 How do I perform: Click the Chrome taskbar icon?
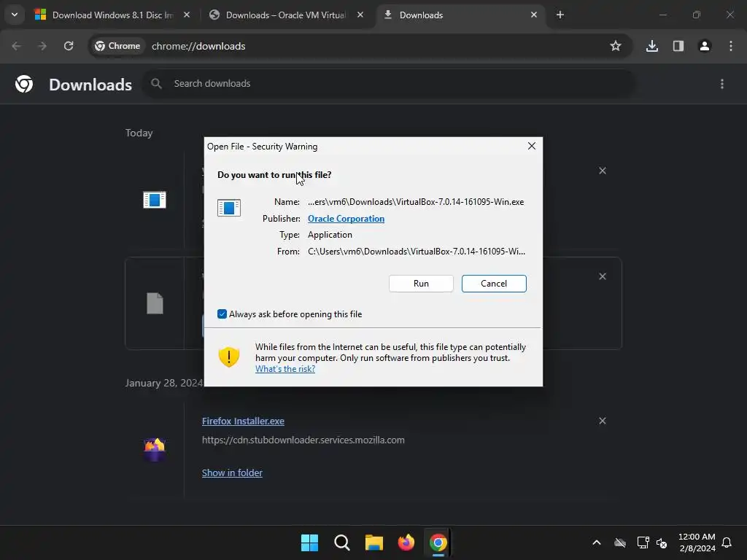(x=438, y=542)
